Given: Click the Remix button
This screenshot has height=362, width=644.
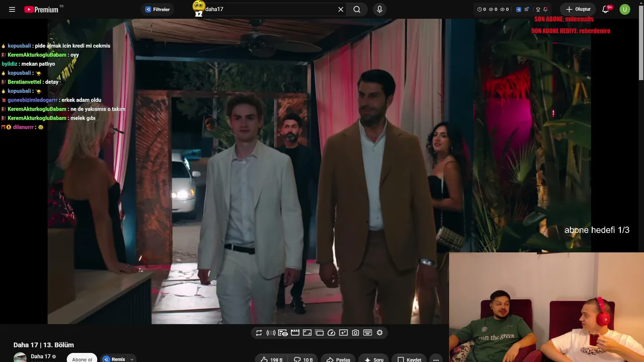Looking at the screenshot, I should click(x=114, y=359).
